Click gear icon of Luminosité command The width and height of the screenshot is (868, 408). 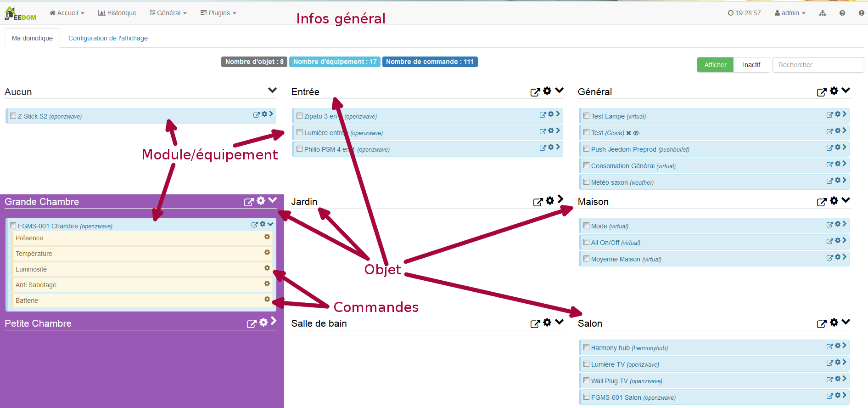267,268
